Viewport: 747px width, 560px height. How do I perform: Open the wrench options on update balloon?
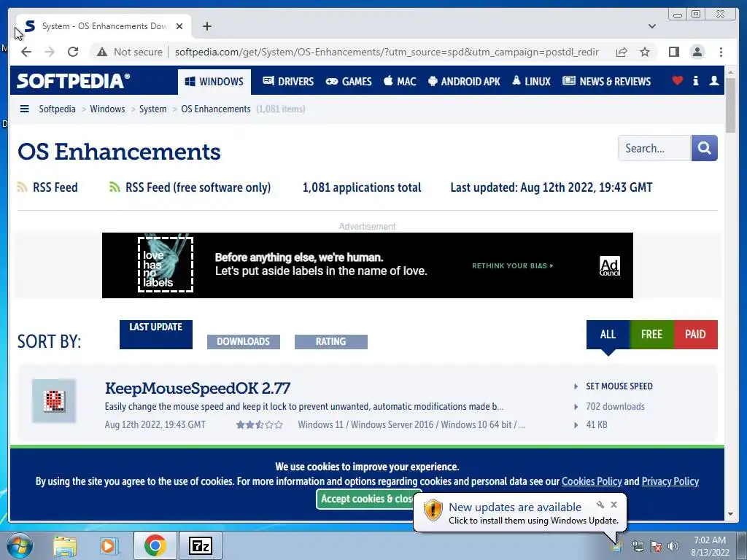600,505
